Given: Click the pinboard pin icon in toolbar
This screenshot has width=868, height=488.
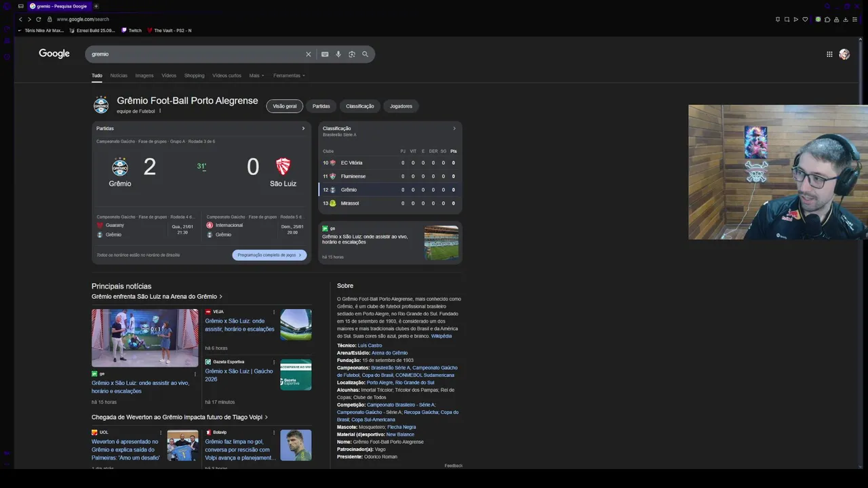Looking at the screenshot, I should click(x=778, y=19).
